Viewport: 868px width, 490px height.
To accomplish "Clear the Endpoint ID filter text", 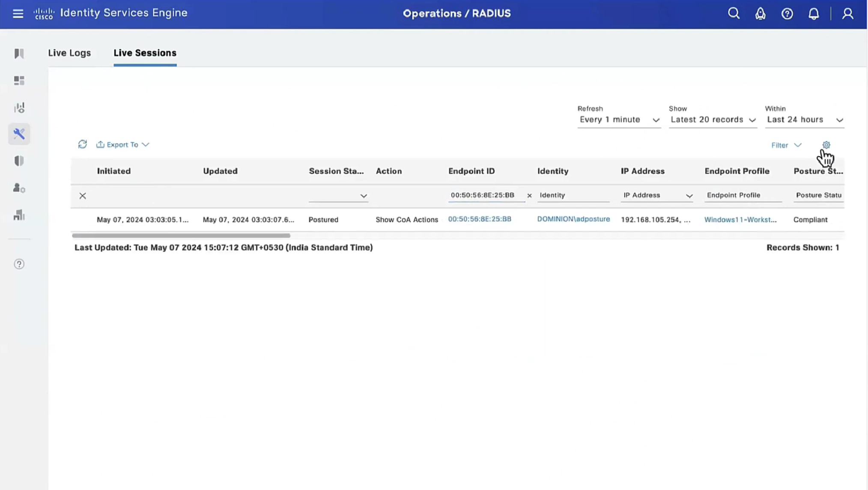I will pyautogui.click(x=529, y=195).
